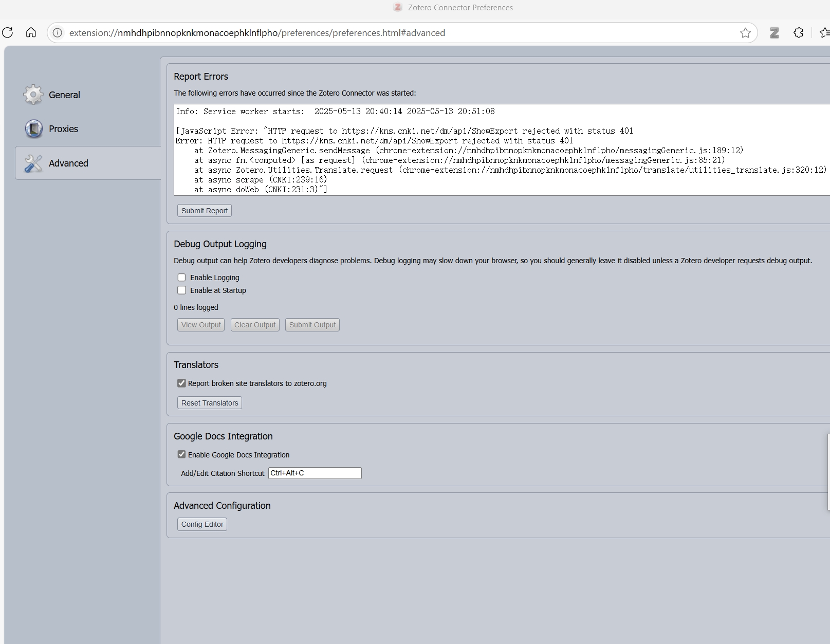Click the General gear icon
The height and width of the screenshot is (644, 830).
pos(33,95)
